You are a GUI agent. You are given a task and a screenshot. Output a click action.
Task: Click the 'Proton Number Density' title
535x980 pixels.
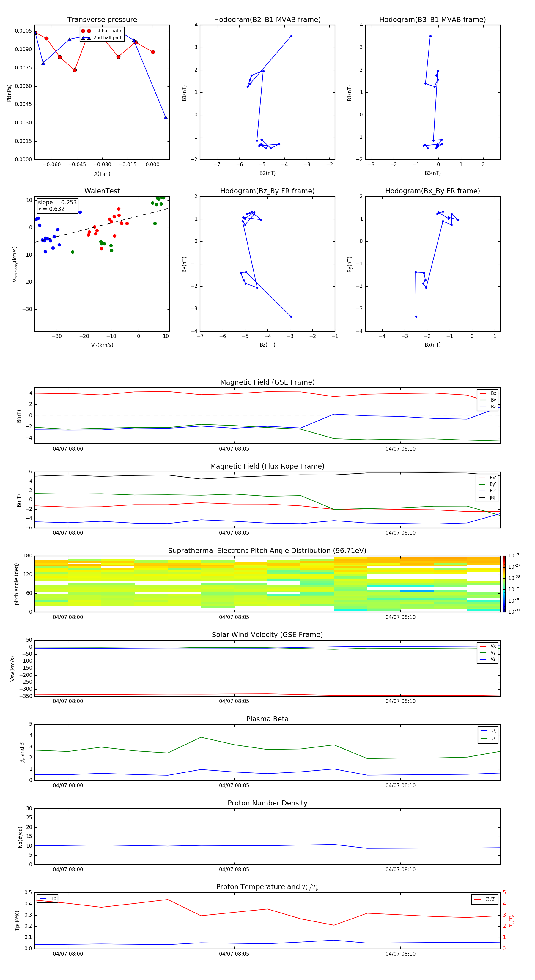pyautogui.click(x=267, y=803)
